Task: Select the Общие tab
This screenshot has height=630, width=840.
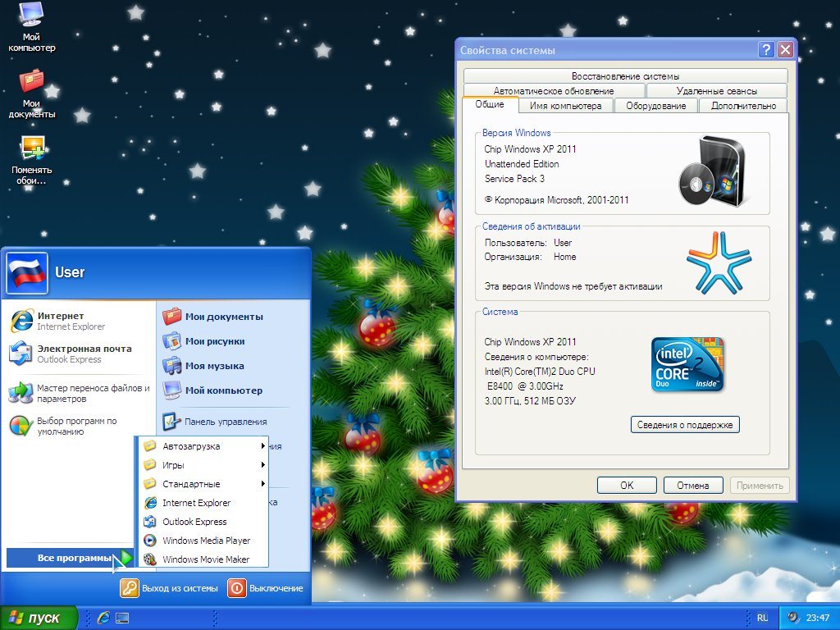Action: (490, 104)
